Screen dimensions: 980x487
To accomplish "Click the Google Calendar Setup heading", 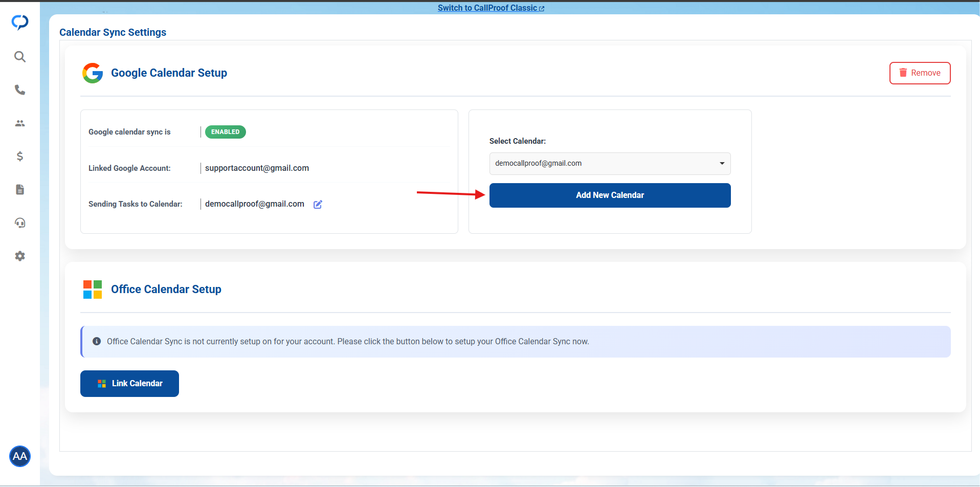I will (x=169, y=73).
